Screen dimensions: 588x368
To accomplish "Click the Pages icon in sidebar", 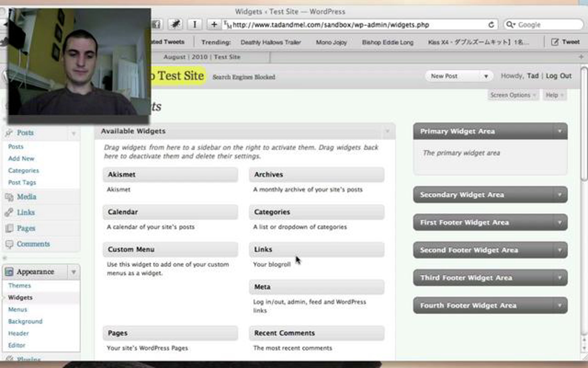I will pos(9,228).
